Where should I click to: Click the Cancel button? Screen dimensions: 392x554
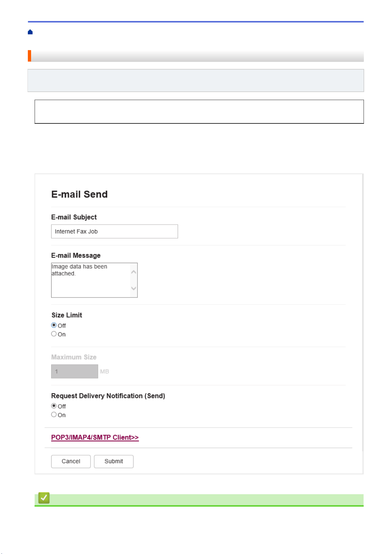click(71, 461)
